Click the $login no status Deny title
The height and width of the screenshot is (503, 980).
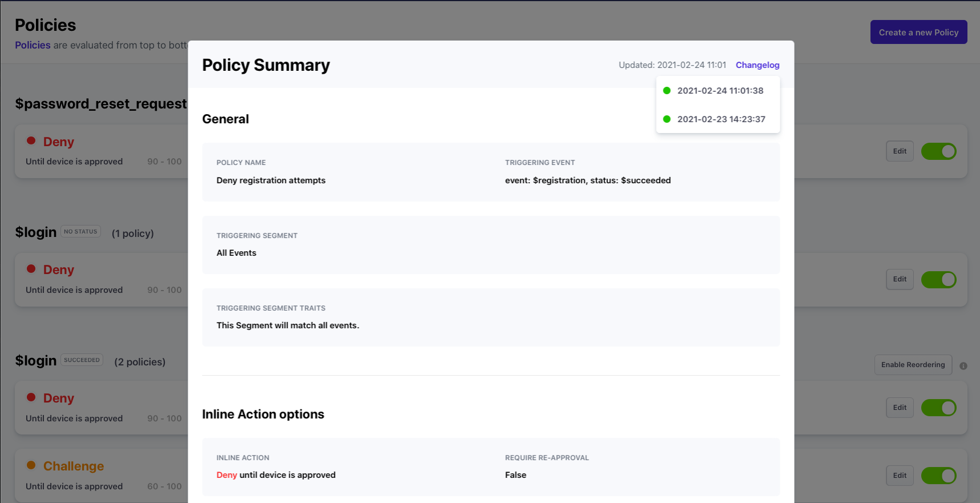[x=59, y=269]
